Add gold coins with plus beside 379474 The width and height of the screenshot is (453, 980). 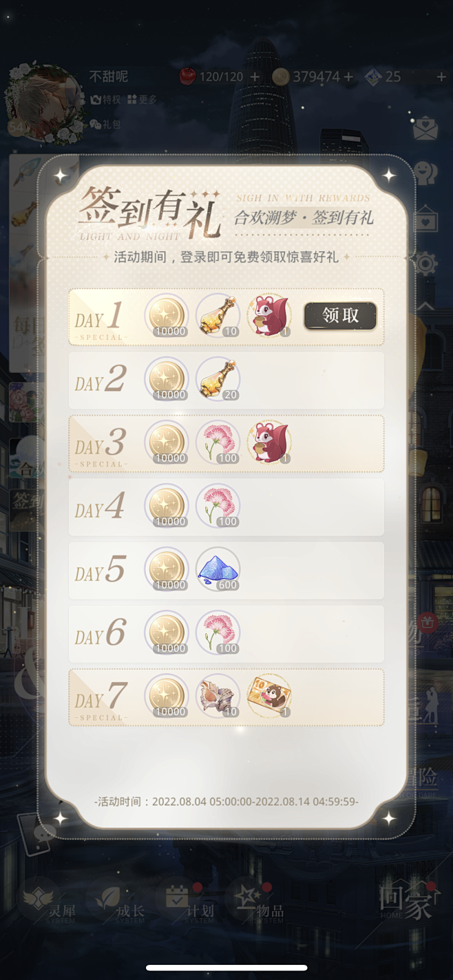click(x=348, y=77)
